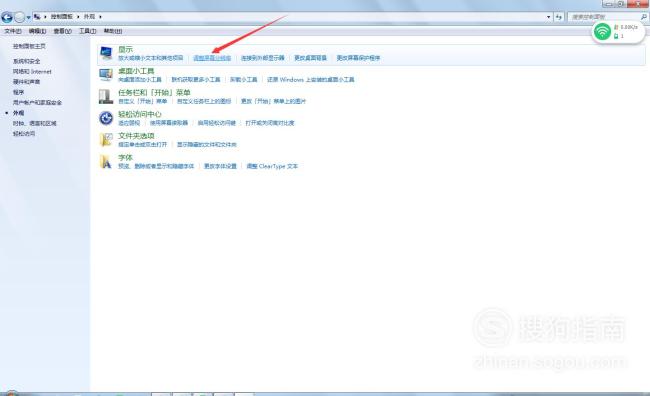
Task: Click 预览、删除或者显示和隐藏字体 link
Action: coord(156,166)
